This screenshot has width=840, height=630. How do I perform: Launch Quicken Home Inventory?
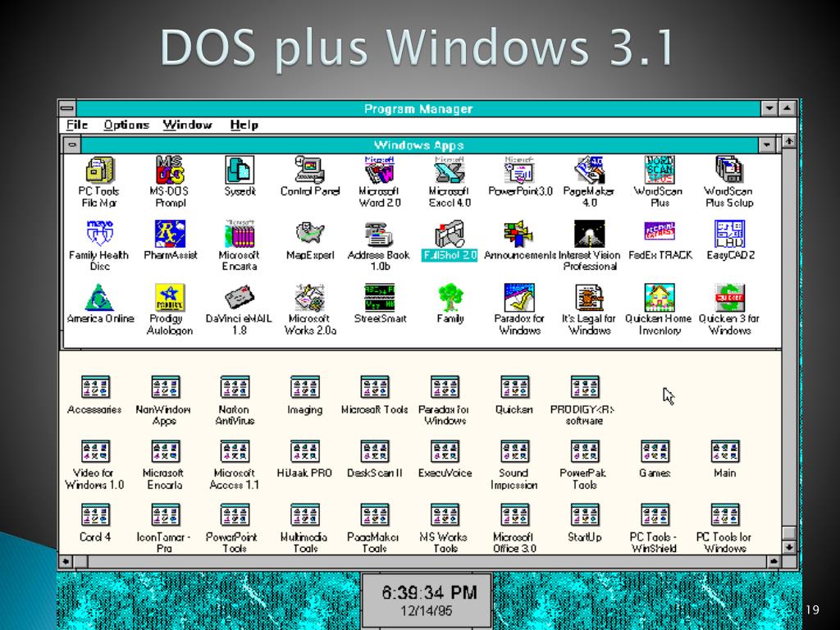coord(660,297)
